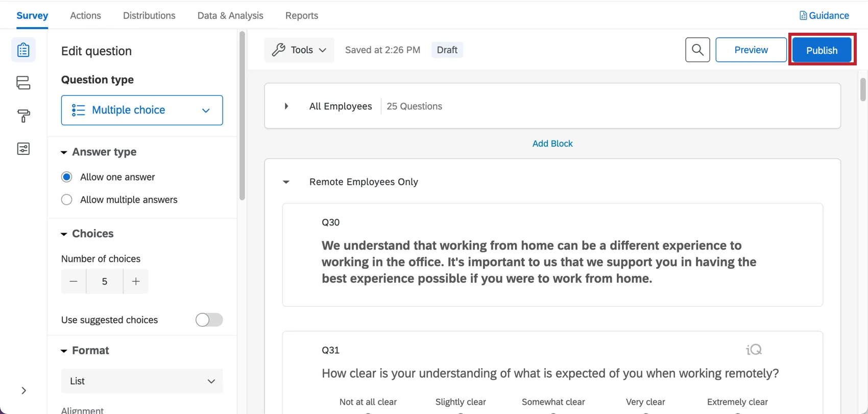868x414 pixels.
Task: Open the Data & Analysis tab
Action: [x=230, y=15]
